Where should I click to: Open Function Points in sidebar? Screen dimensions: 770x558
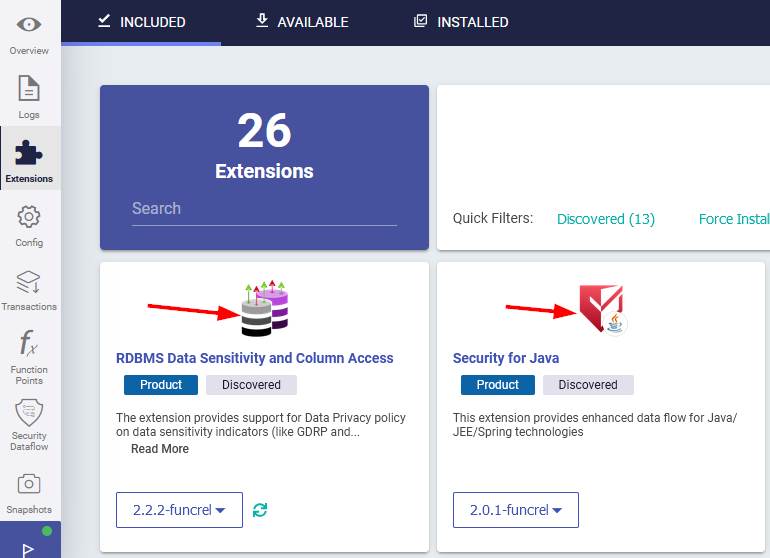(x=29, y=345)
